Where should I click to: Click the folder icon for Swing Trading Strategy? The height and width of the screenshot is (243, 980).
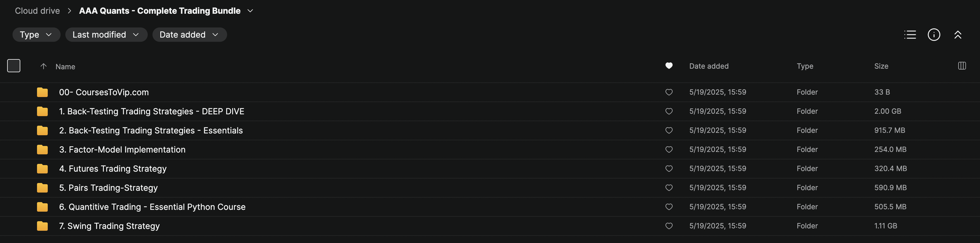pyautogui.click(x=42, y=226)
